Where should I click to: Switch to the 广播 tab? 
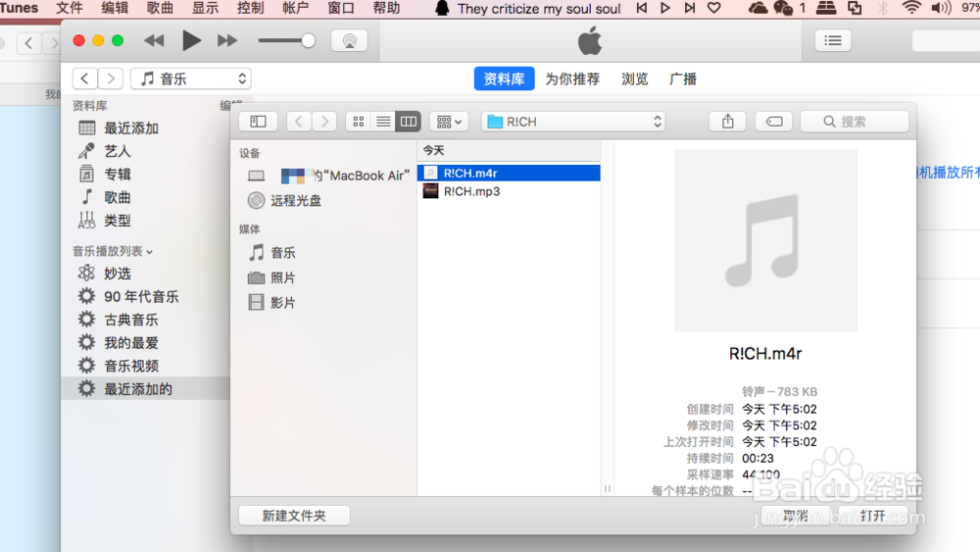click(682, 78)
